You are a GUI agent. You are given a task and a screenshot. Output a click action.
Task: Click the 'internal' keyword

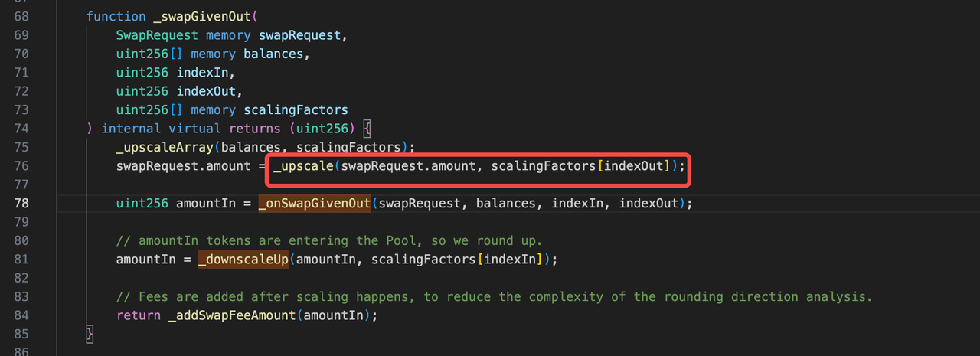pyautogui.click(x=131, y=129)
